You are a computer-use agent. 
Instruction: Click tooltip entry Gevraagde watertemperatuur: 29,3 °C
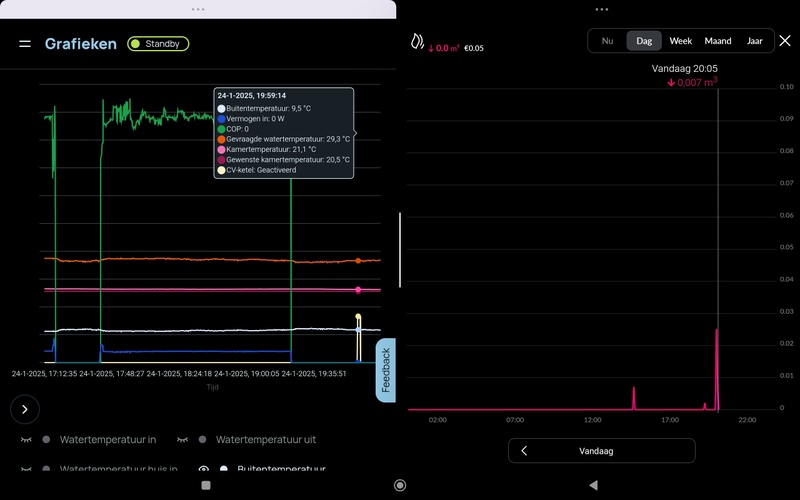point(284,139)
